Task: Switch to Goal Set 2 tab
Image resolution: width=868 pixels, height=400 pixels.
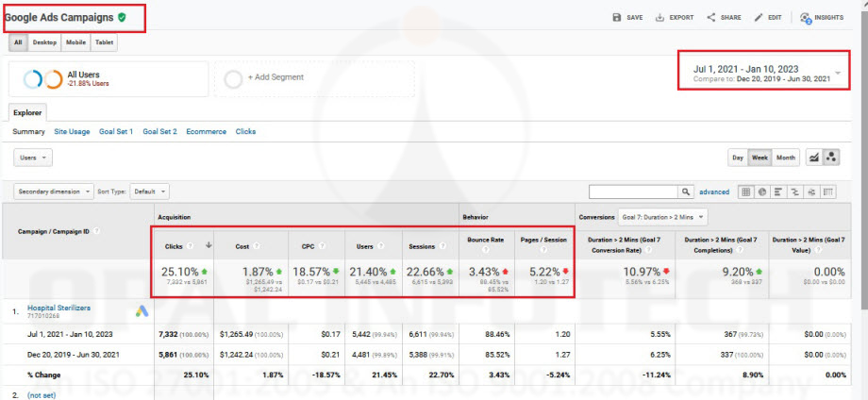Action: [x=160, y=132]
